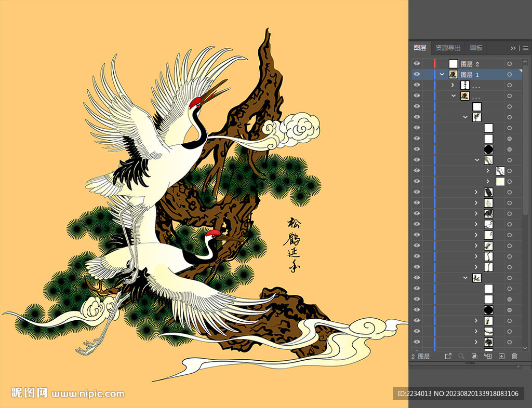Click selection indicator corner on 图层 1 row
The image size is (532, 408).
click(521, 71)
